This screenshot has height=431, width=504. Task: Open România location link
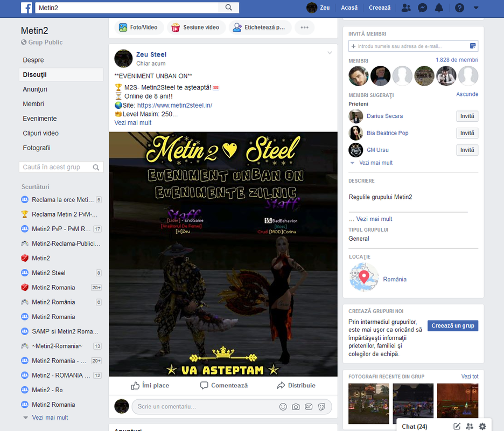click(395, 279)
